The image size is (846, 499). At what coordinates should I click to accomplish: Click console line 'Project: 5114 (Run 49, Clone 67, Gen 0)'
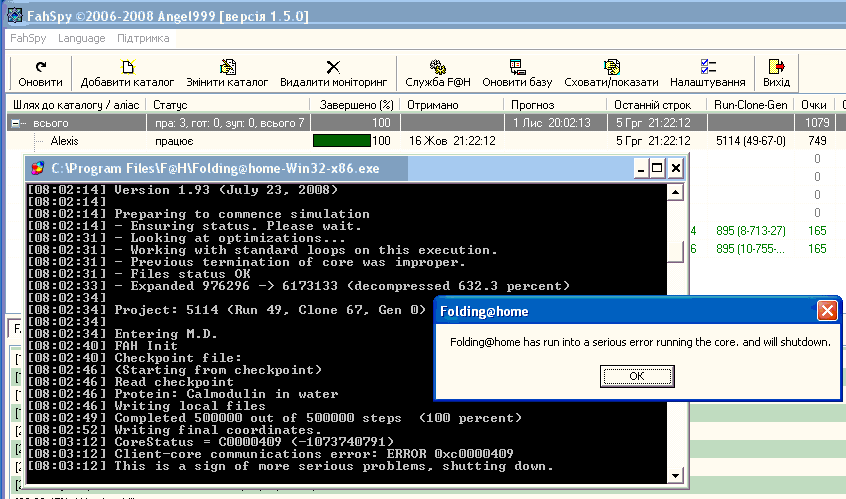pyautogui.click(x=270, y=310)
